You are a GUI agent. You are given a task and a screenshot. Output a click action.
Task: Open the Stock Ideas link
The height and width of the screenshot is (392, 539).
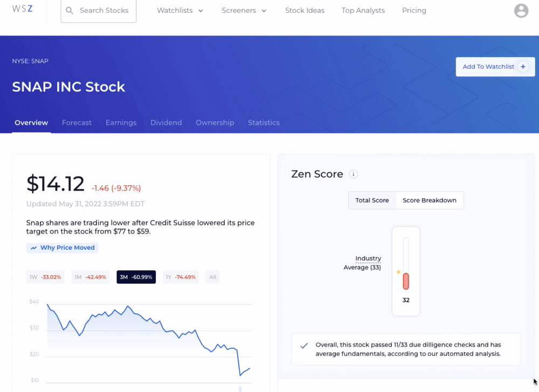click(x=305, y=11)
